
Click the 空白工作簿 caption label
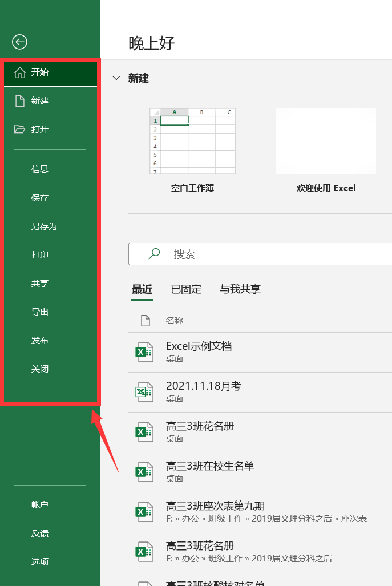tap(192, 188)
